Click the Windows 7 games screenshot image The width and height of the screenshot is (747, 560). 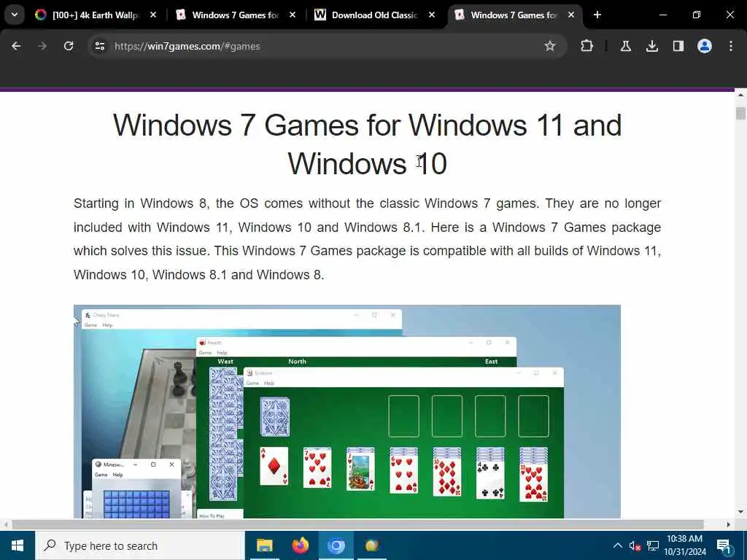347,411
